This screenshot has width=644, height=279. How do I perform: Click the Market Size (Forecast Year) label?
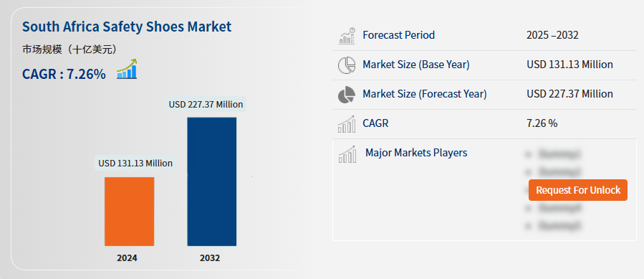(x=425, y=94)
